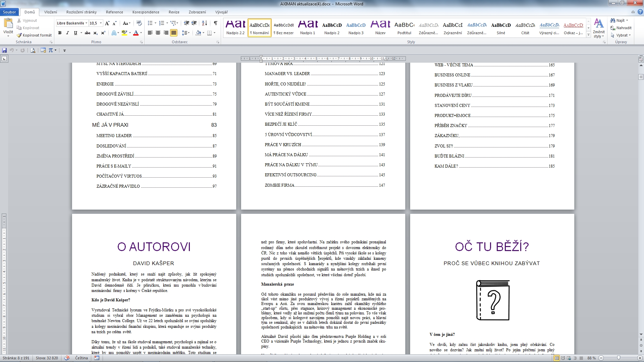Toggle italic formatting

tap(67, 33)
